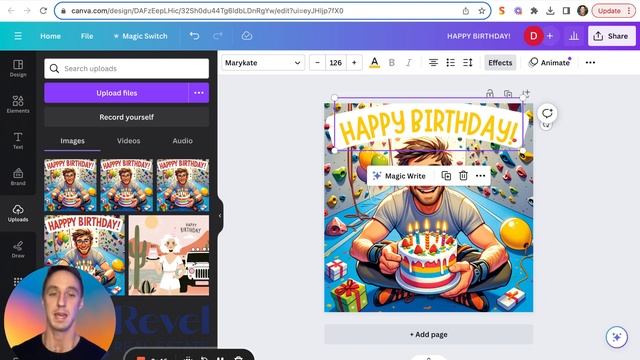The width and height of the screenshot is (640, 360).
Task: Click the Search uploads field
Action: [127, 68]
